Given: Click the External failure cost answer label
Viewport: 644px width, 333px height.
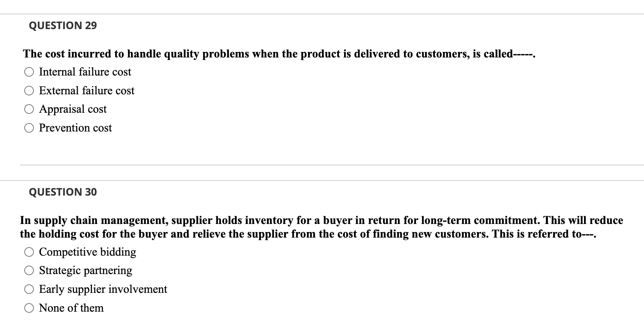Looking at the screenshot, I should click(86, 91).
